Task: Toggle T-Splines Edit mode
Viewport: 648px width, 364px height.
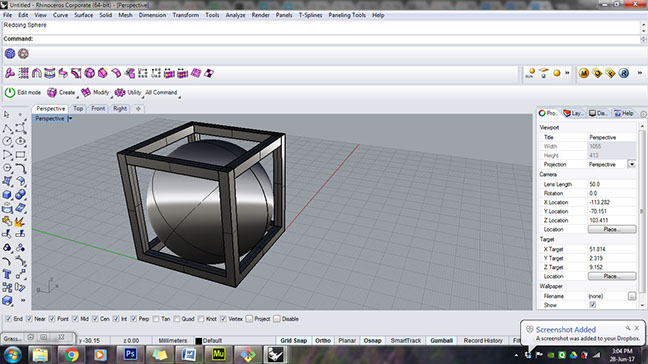Action: click(23, 93)
